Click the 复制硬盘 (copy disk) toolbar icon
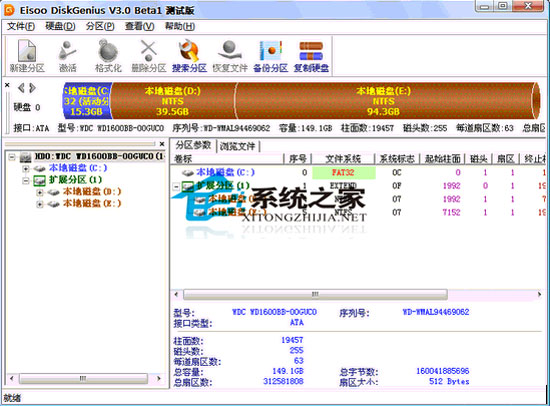Viewport: 550px width, 406px height. tap(311, 56)
